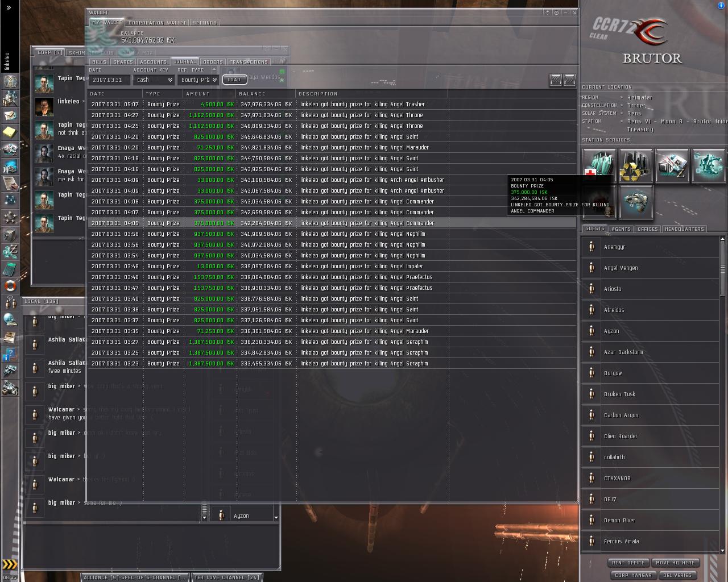The image size is (728, 582).
Task: Open the character sheet Vitruvian figure icon
Action: (10, 81)
